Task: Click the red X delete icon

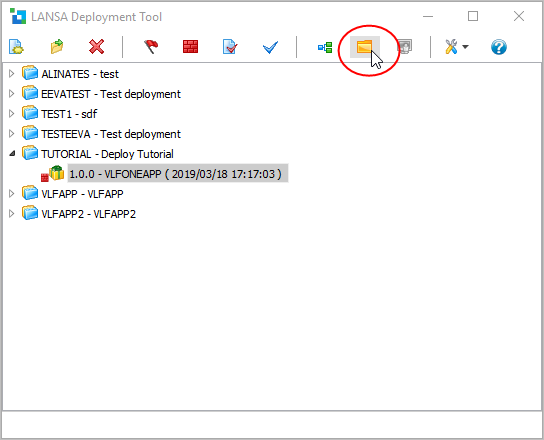Action: coord(96,46)
